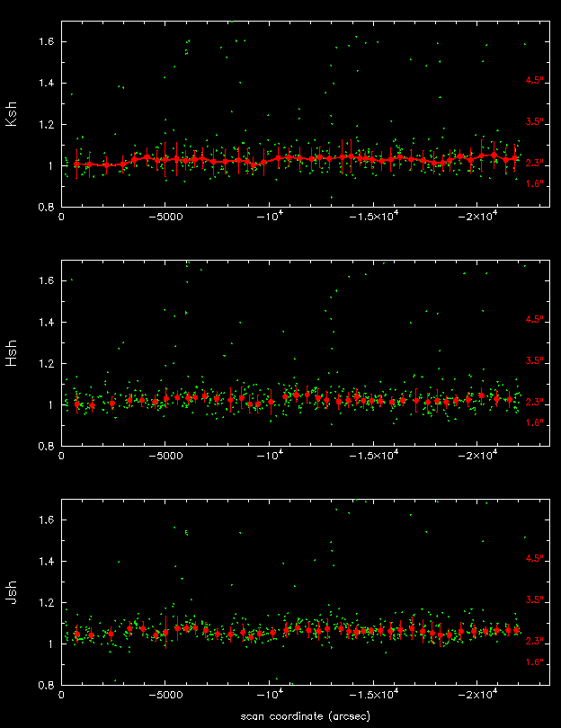
Task: Click the -5000 tick label under Ksh plot
Action: 165,217
